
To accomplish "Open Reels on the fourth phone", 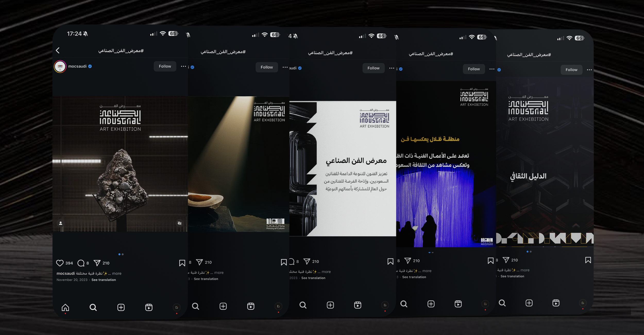I will pos(458,304).
